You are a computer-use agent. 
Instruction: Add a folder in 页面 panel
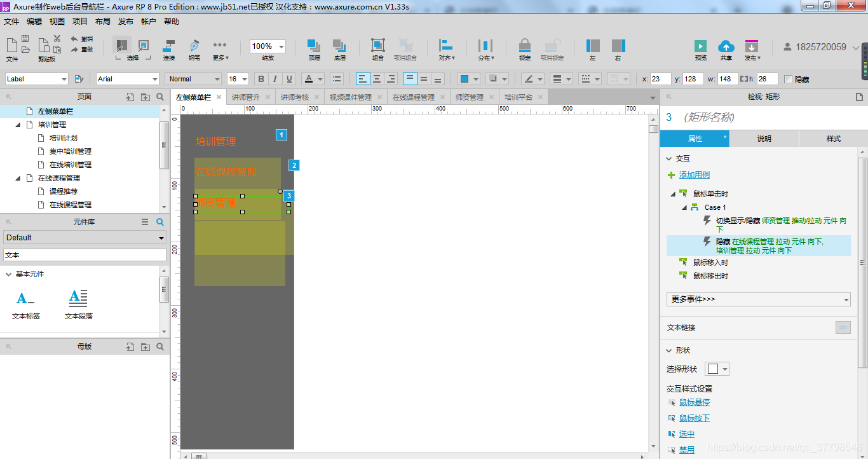pos(146,97)
